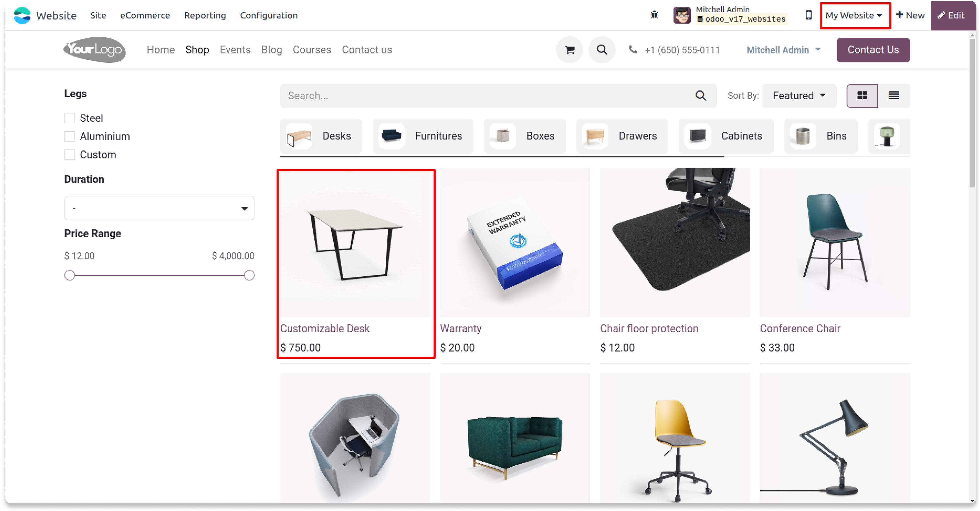Open the Duration dropdown
980x511 pixels.
[x=159, y=208]
